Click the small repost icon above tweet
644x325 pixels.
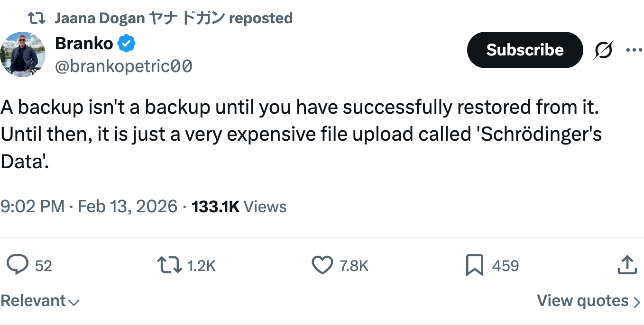tap(37, 18)
